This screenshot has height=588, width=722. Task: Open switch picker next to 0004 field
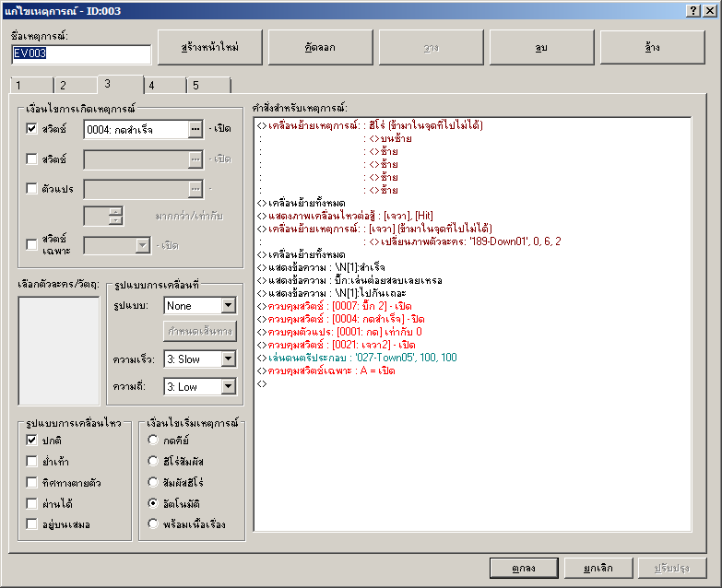pyautogui.click(x=195, y=129)
